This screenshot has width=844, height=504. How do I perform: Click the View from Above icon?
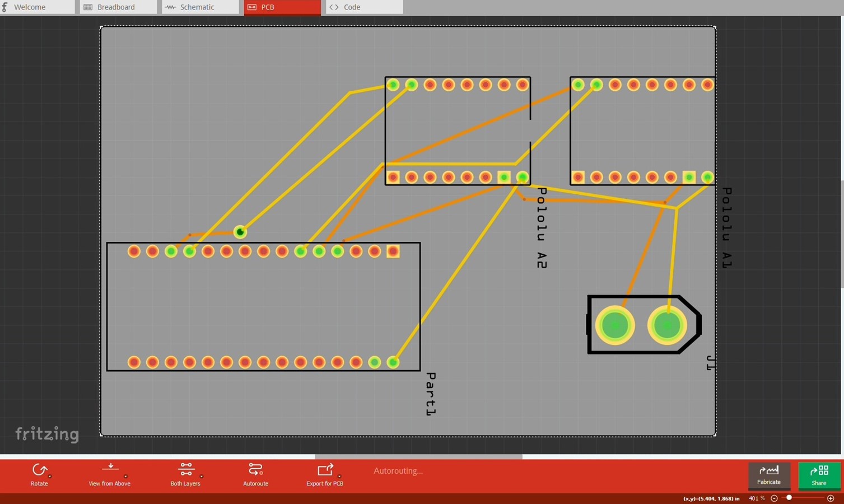[x=110, y=468]
